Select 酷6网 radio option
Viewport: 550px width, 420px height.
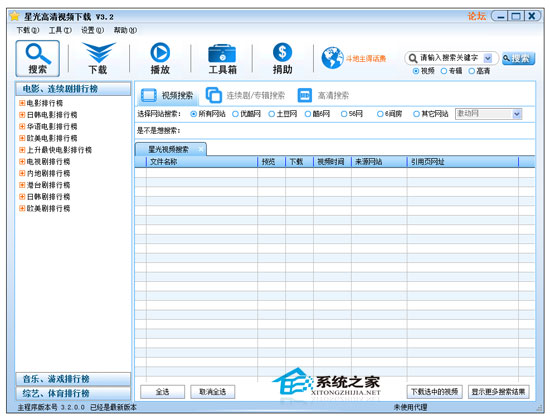coord(308,114)
